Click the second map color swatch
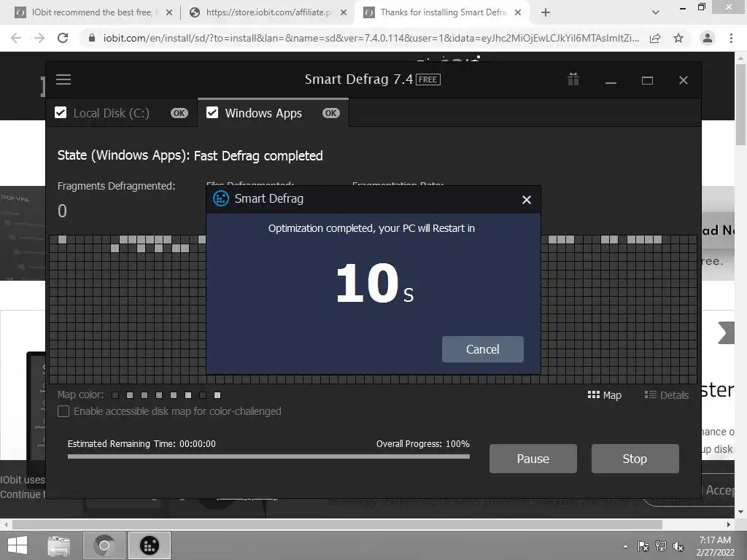The image size is (747, 560). (x=130, y=395)
